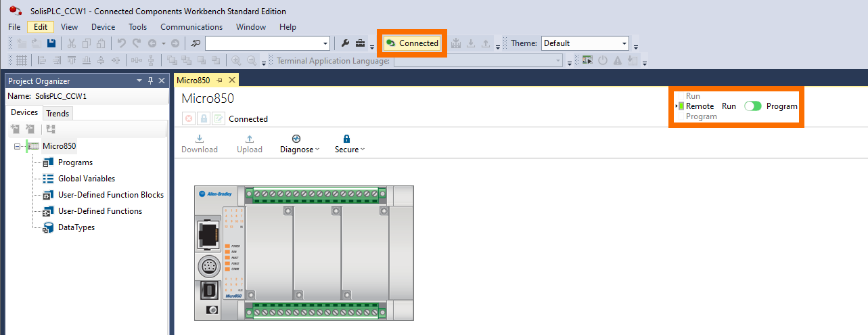Click the red disconnect icon under Micro850 title
Viewport: 868px width, 335px height.
click(189, 118)
